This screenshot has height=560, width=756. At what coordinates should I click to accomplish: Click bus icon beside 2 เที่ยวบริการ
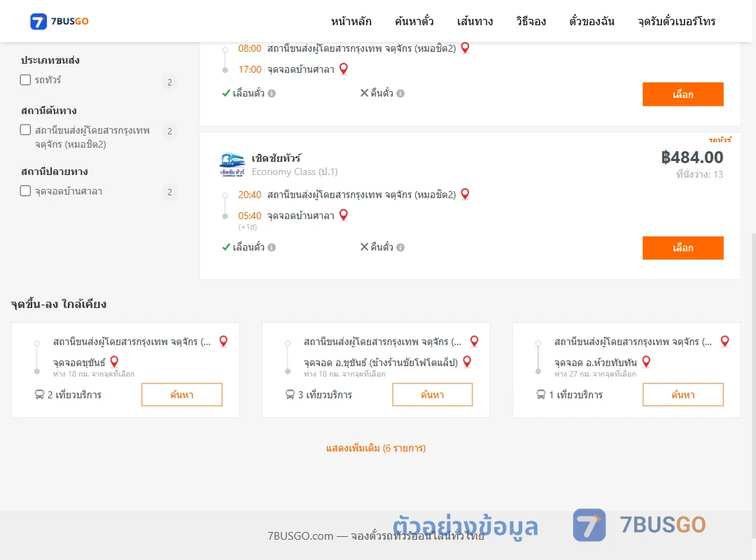[x=39, y=395]
